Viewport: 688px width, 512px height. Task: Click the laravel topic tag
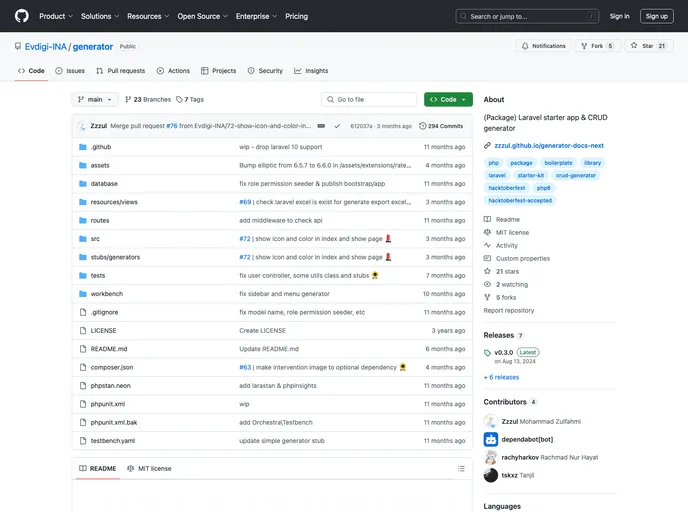point(497,175)
